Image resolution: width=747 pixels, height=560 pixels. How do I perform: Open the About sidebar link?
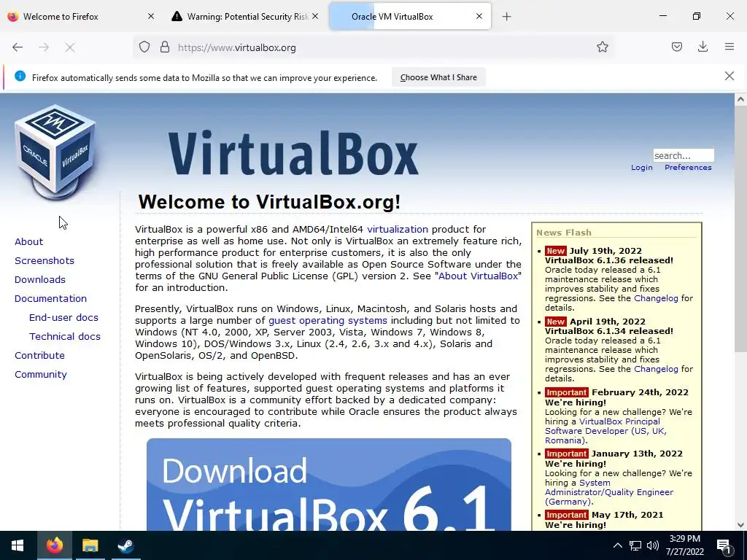click(x=28, y=242)
